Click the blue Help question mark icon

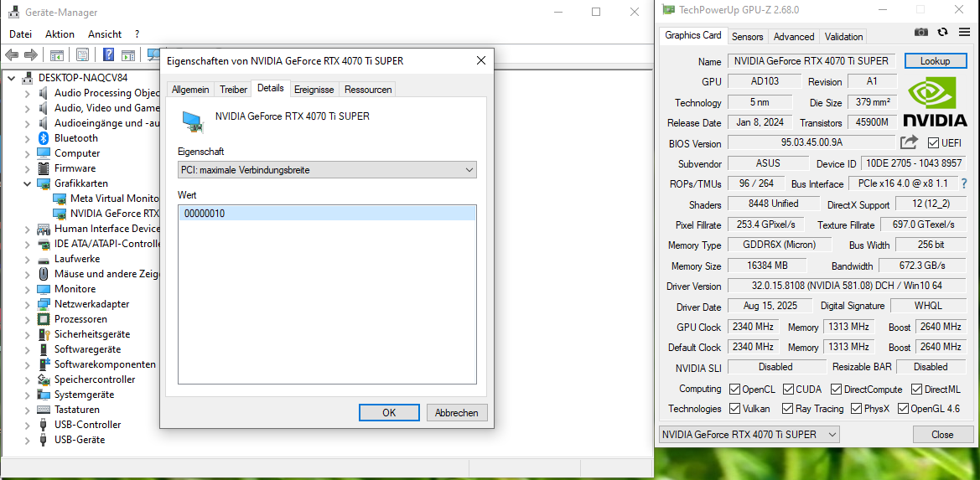coord(108,55)
